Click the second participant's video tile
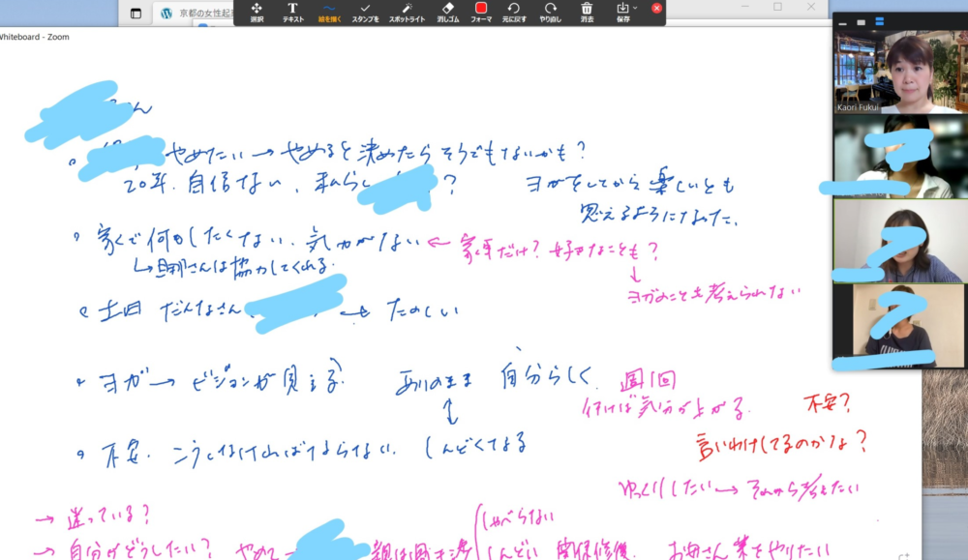This screenshot has height=560, width=968. point(899,156)
